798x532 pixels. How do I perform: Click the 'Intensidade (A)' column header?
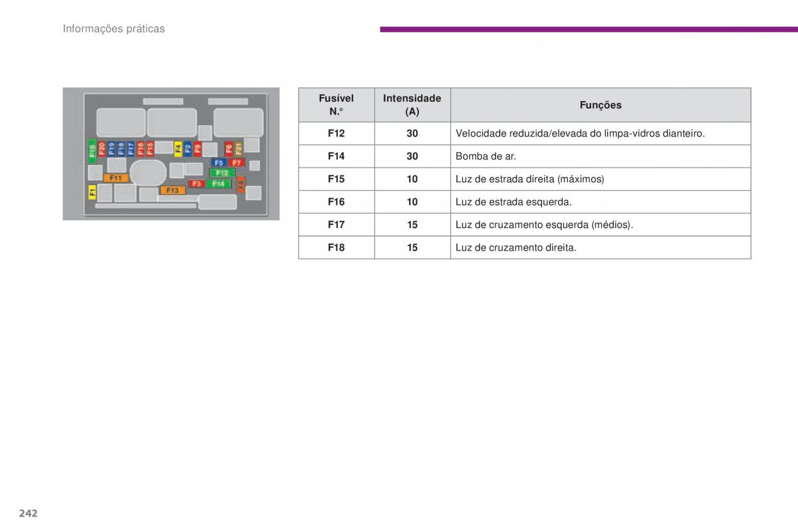412,105
